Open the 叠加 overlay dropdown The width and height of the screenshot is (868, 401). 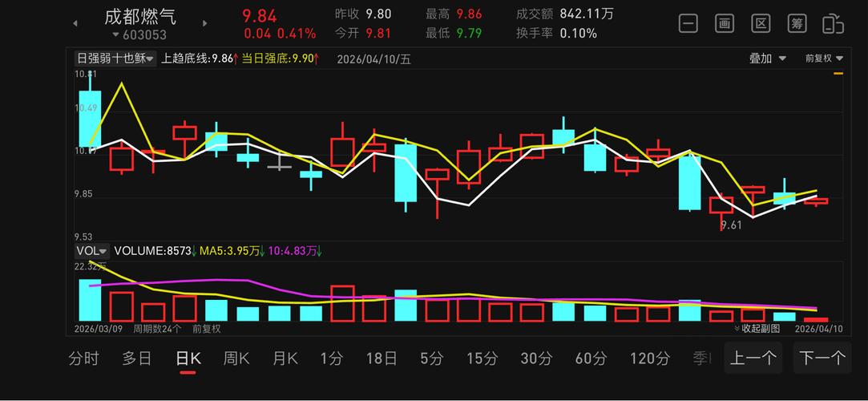pos(768,59)
